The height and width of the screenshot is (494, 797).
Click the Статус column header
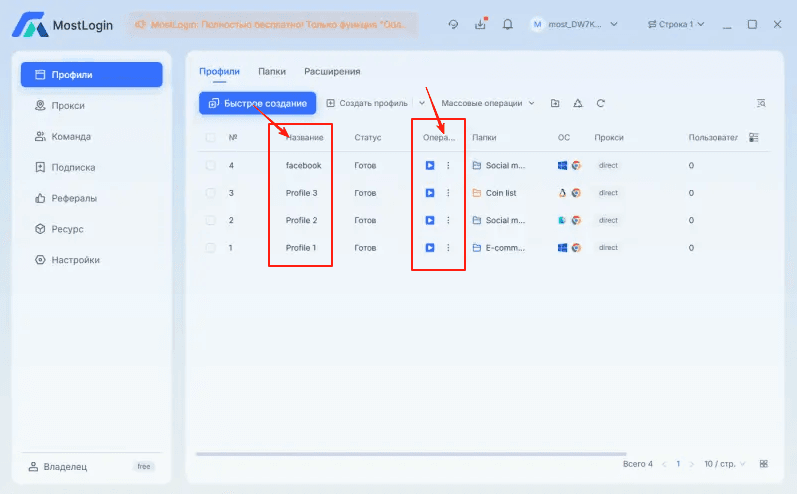pos(367,137)
